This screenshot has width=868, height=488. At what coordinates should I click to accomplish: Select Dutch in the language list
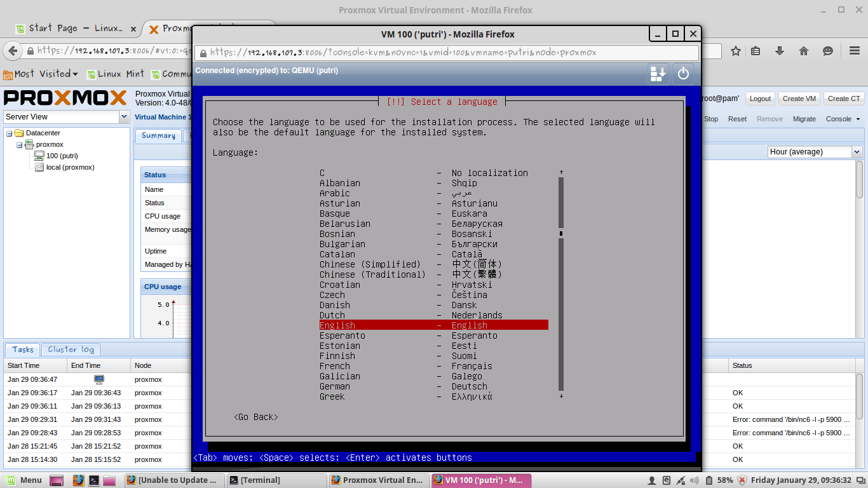click(434, 315)
